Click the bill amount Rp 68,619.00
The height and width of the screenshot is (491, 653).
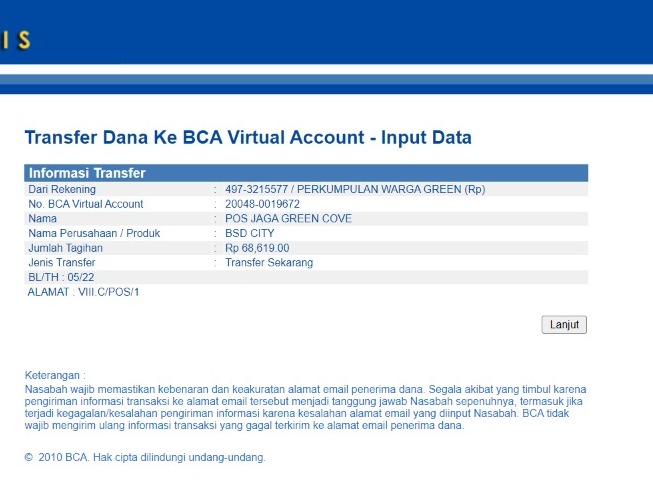(x=257, y=248)
